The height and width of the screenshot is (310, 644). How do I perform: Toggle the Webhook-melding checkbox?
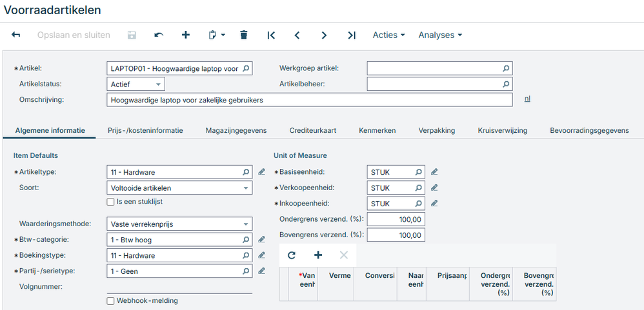[x=111, y=300]
